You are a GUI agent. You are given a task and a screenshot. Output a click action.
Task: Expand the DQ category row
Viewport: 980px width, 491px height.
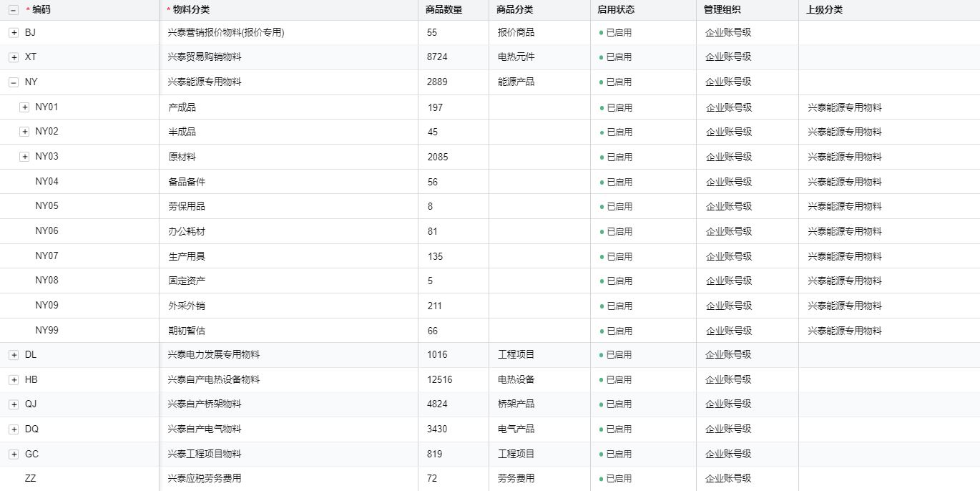[14, 429]
